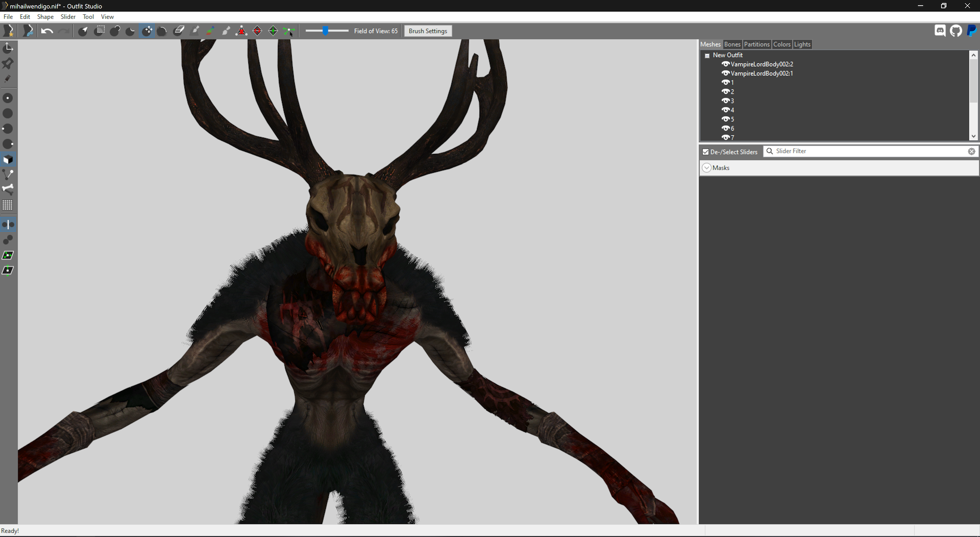
Task: Select the VampireLordBody002:2 mesh name
Action: [762, 64]
